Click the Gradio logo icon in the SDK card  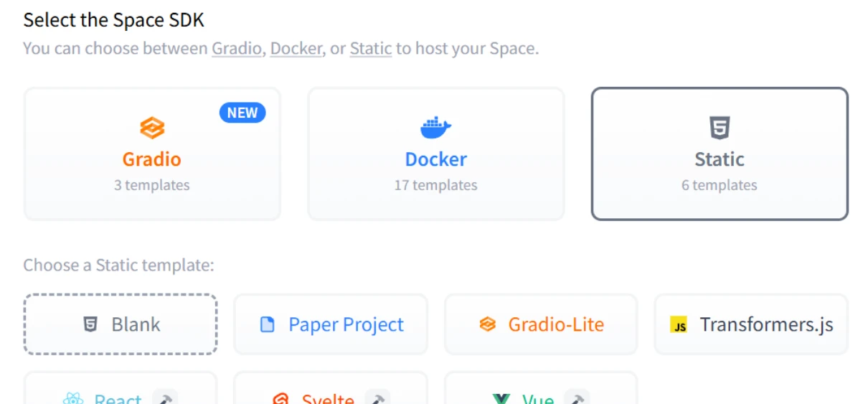(x=151, y=128)
